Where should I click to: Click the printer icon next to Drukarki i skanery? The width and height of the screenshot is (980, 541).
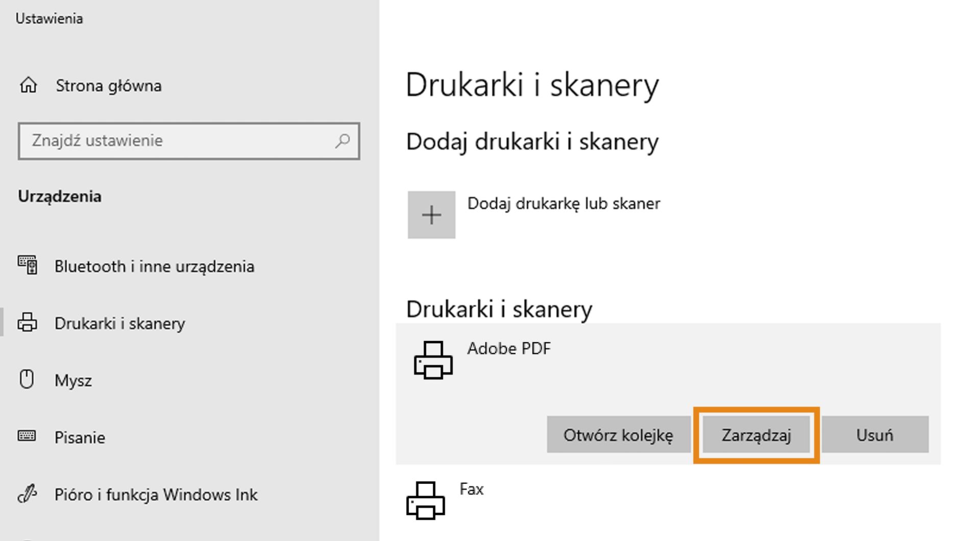28,323
